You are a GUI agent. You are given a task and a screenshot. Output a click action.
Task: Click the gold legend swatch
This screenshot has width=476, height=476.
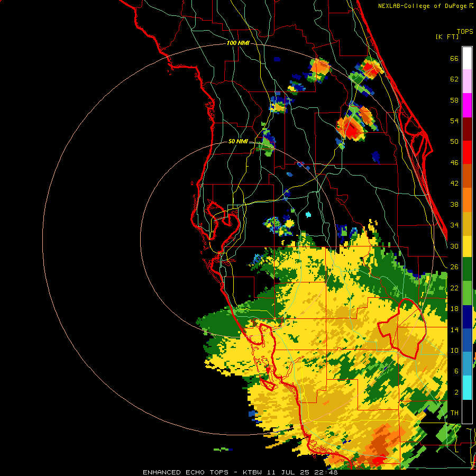pyautogui.click(x=467, y=224)
